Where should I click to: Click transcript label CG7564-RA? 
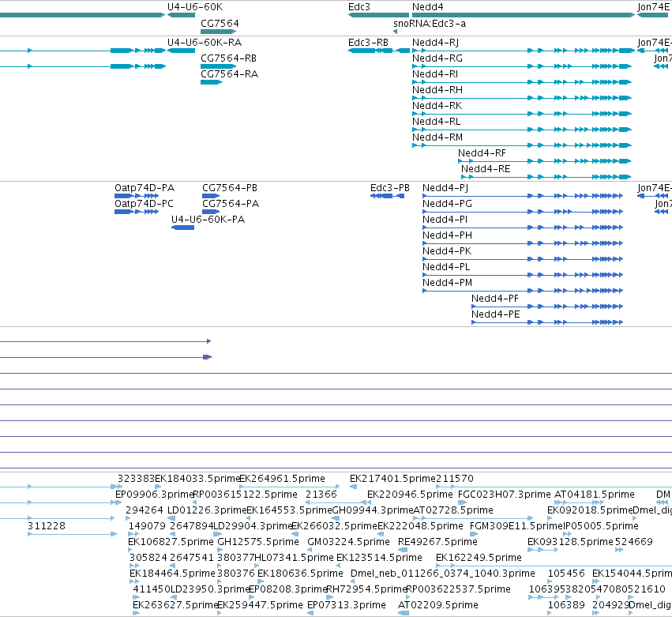coord(229,73)
